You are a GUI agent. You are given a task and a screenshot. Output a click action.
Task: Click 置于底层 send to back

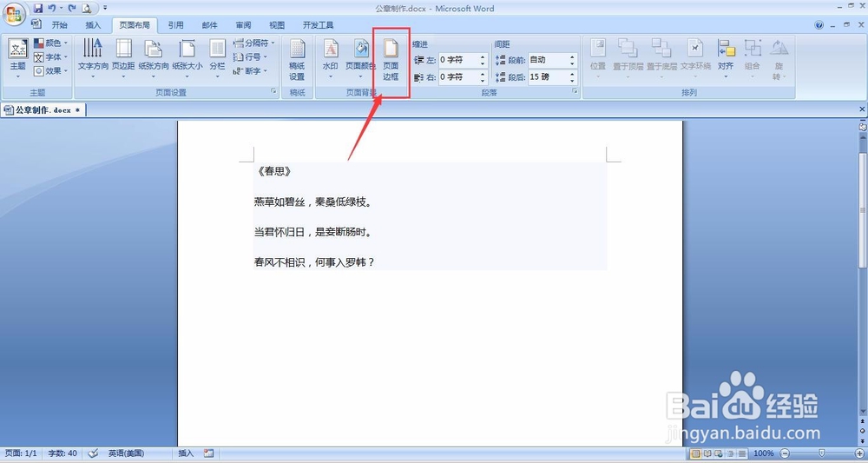point(661,59)
